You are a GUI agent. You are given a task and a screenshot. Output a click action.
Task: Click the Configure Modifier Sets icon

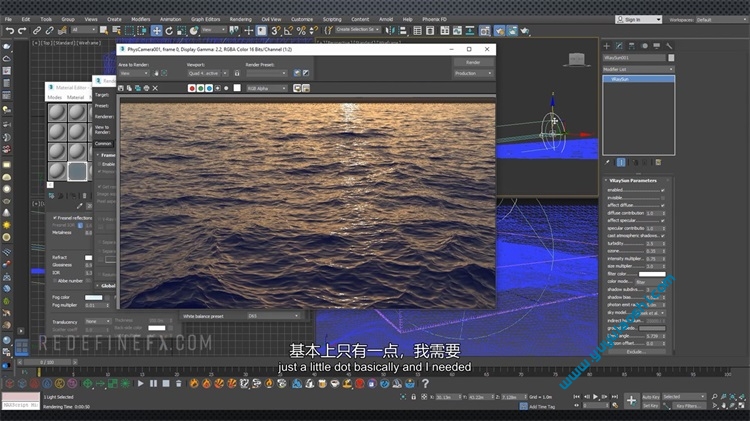click(658, 163)
